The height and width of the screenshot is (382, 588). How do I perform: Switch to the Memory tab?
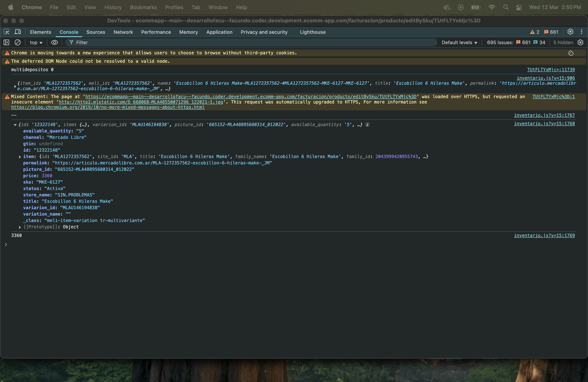(189, 32)
